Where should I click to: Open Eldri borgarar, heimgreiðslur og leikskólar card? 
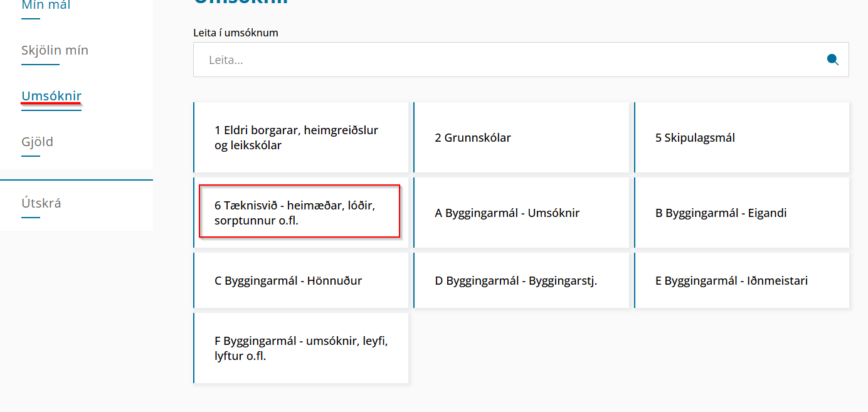coord(301,138)
